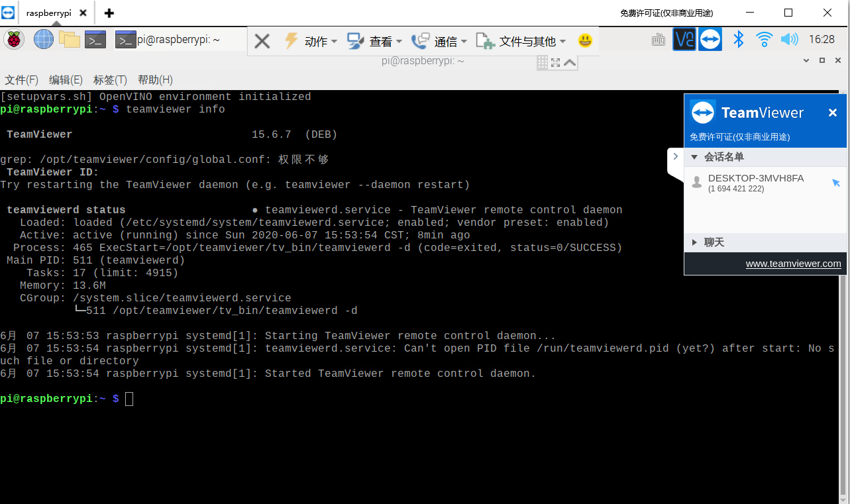This screenshot has width=850, height=504.
Task: Click the remote control cursor icon for DESKTOP-3MVH8FA
Action: tap(836, 182)
